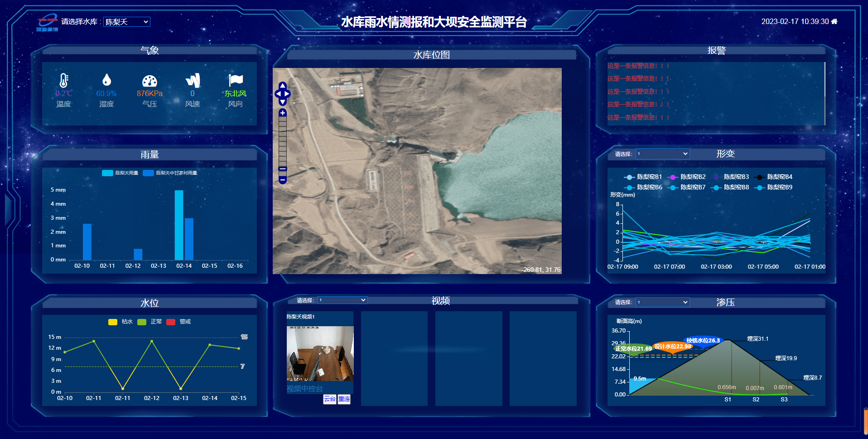This screenshot has height=439, width=868.
Task: Click the company logo at top left
Action: coord(48,23)
